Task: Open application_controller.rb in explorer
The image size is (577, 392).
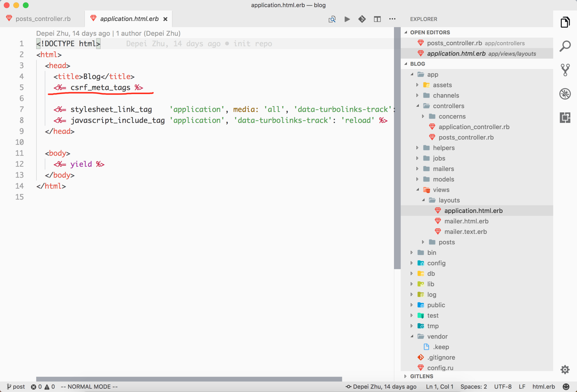Action: point(477,127)
